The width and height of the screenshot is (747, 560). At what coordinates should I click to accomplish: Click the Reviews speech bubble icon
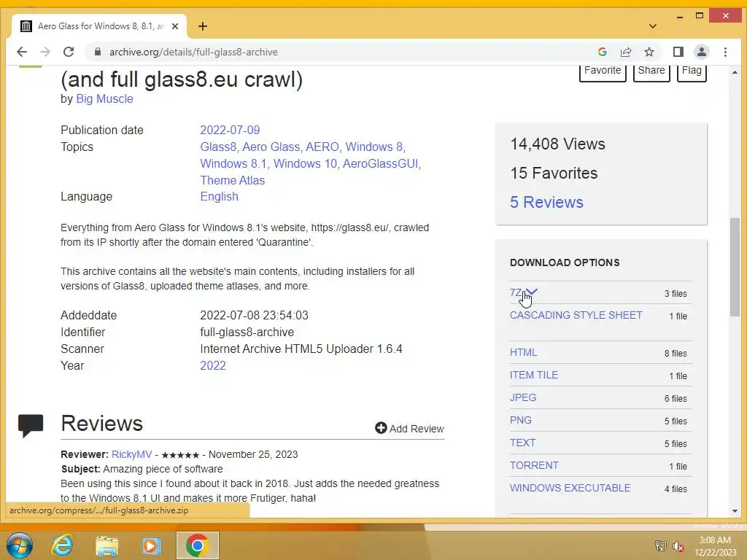pos(31,425)
